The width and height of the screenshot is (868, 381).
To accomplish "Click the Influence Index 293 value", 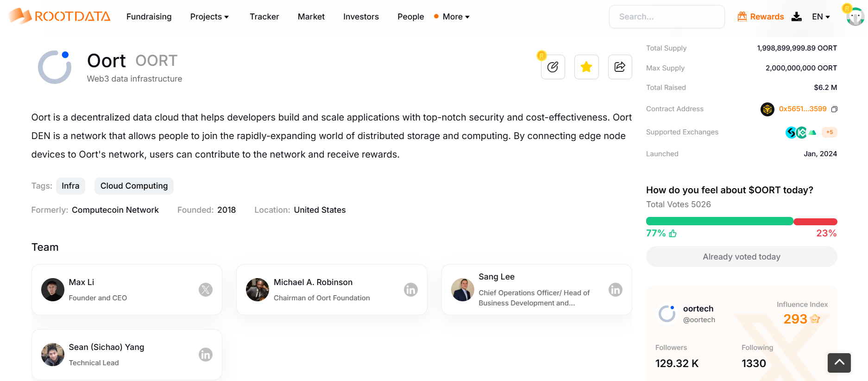I will click(795, 319).
